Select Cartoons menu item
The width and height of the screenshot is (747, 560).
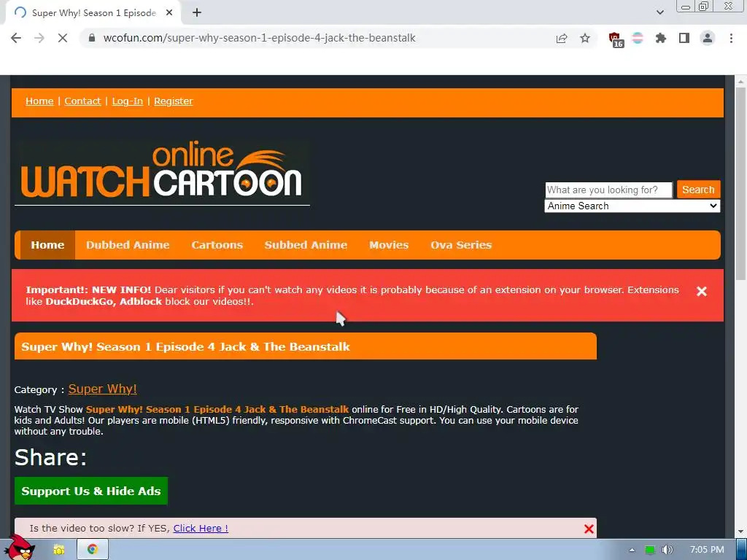217,245
